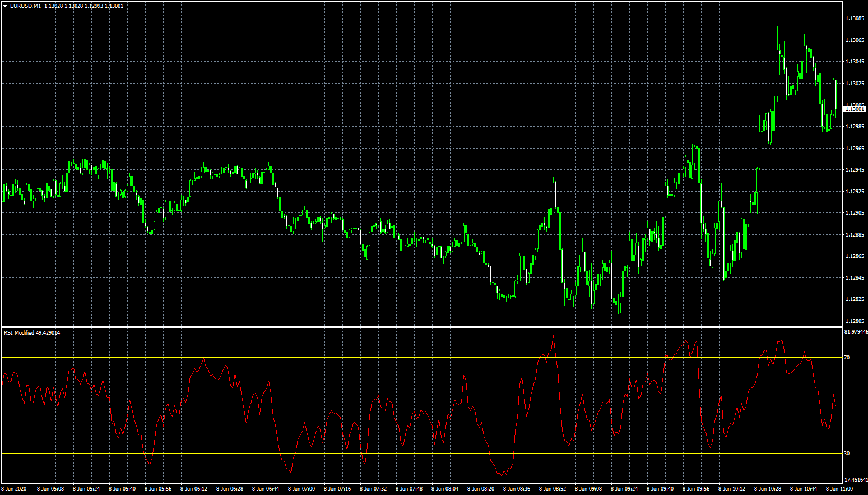The image size is (868, 495).
Task: Click the 8 Jun 09:56 time label
Action: pyautogui.click(x=696, y=489)
